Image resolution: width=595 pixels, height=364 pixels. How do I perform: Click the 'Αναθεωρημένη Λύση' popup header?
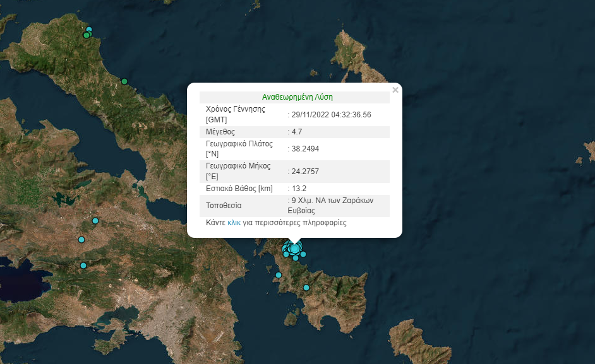point(297,97)
